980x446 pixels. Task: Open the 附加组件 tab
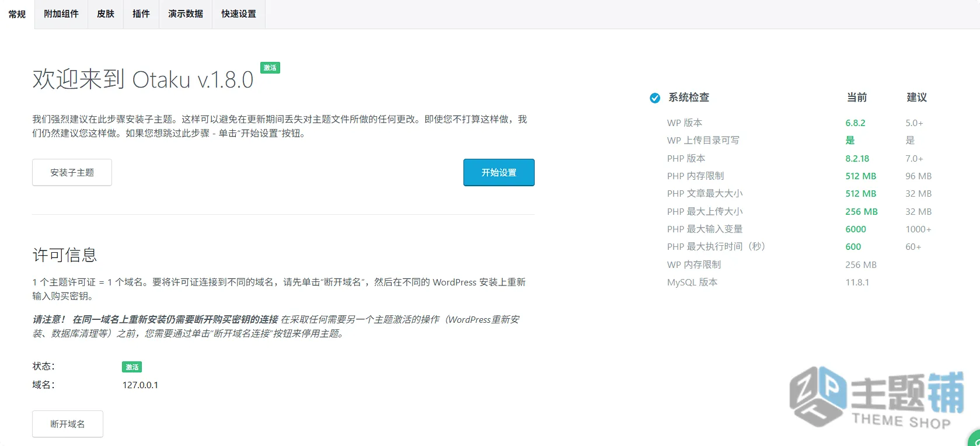click(x=61, y=14)
